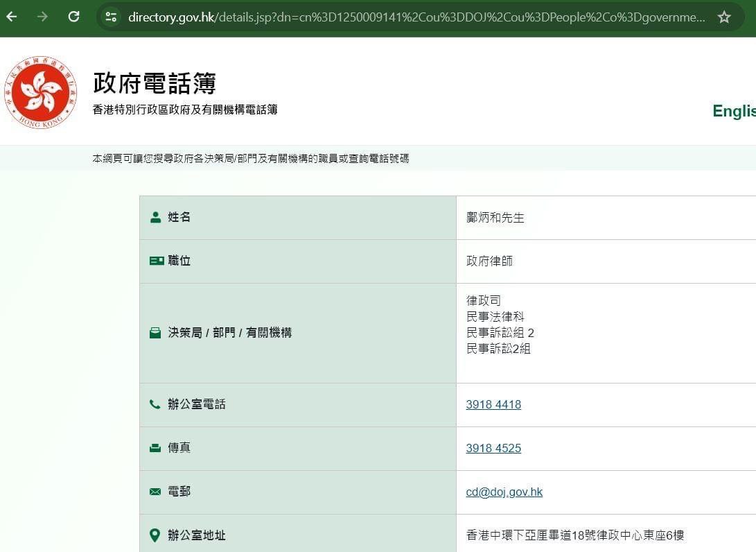The image size is (756, 552).
Task: Click the person icon beside 姓名
Action: [x=155, y=217]
